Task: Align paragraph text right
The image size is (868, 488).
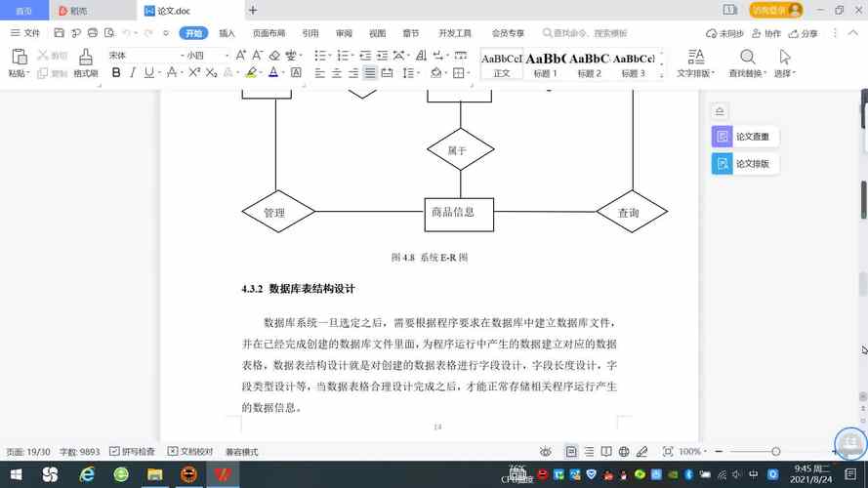Action: pos(353,72)
